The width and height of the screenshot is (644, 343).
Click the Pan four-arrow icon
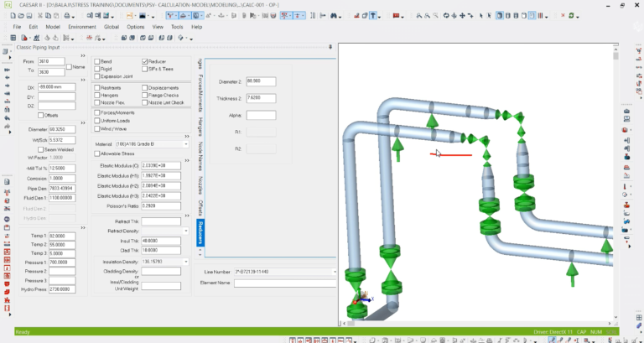462,16
